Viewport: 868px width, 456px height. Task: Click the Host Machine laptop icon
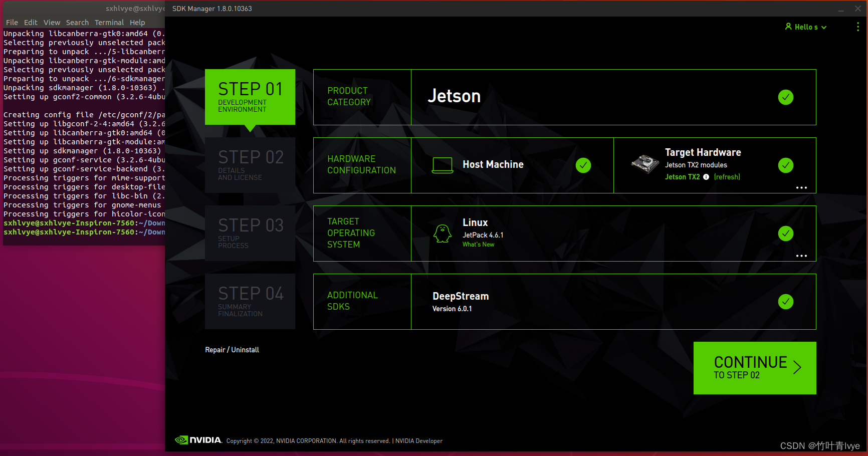click(443, 164)
